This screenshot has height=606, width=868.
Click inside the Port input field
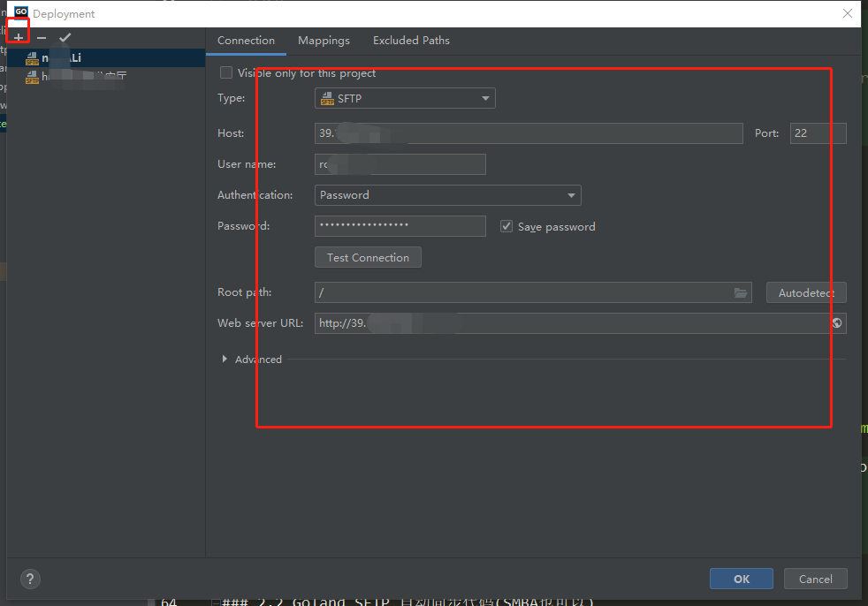(x=817, y=133)
